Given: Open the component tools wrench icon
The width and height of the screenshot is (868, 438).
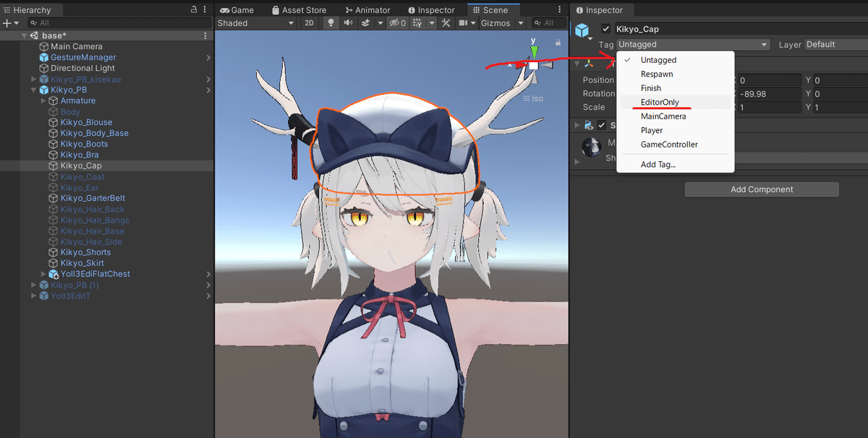Looking at the screenshot, I should coord(446,23).
